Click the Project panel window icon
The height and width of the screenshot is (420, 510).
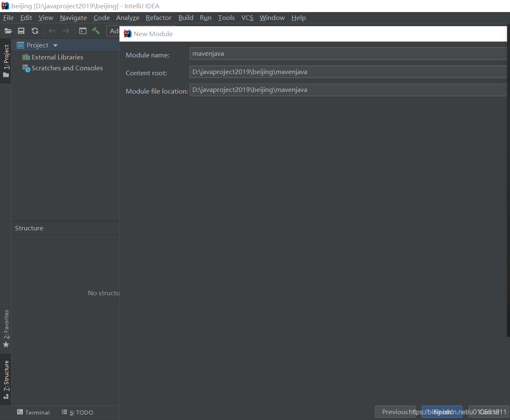click(20, 45)
